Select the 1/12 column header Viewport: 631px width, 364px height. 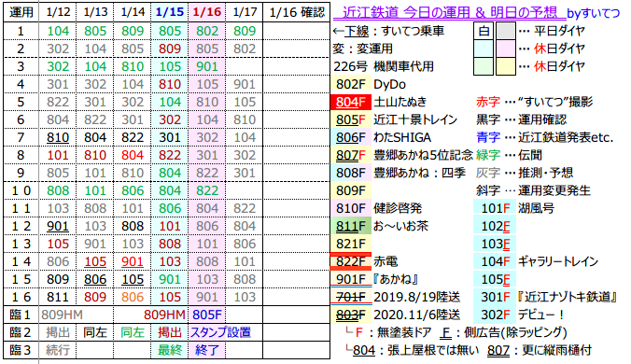point(58,12)
